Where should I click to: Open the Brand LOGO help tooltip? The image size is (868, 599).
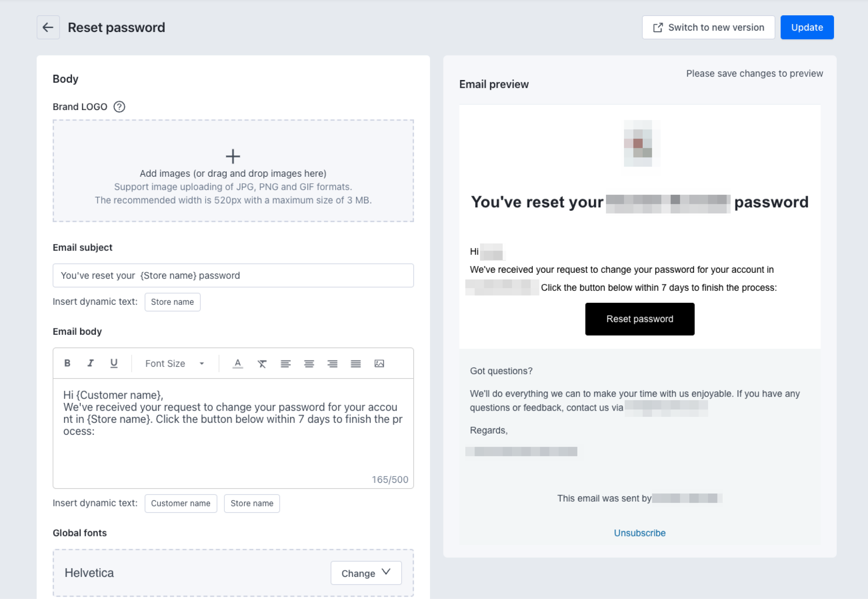(119, 107)
